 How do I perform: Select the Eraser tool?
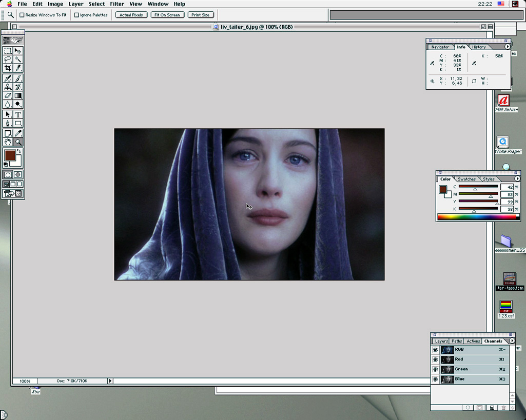(x=8, y=95)
